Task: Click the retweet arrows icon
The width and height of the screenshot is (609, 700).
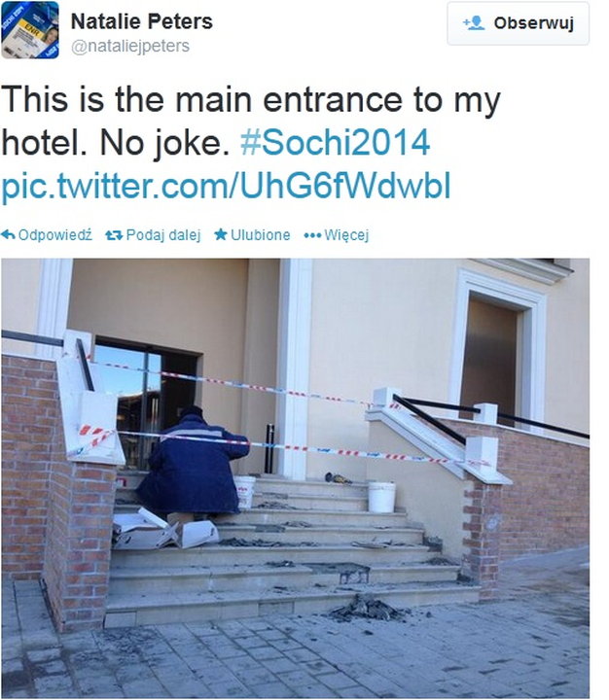Action: point(114,235)
